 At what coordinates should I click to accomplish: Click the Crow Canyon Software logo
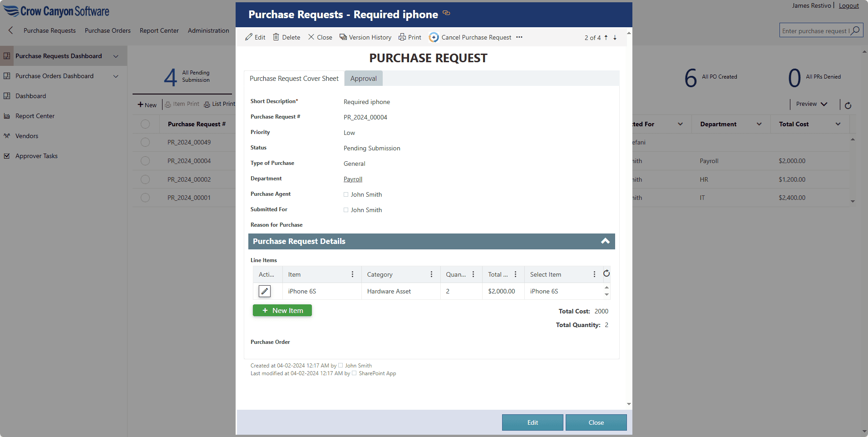click(x=56, y=11)
